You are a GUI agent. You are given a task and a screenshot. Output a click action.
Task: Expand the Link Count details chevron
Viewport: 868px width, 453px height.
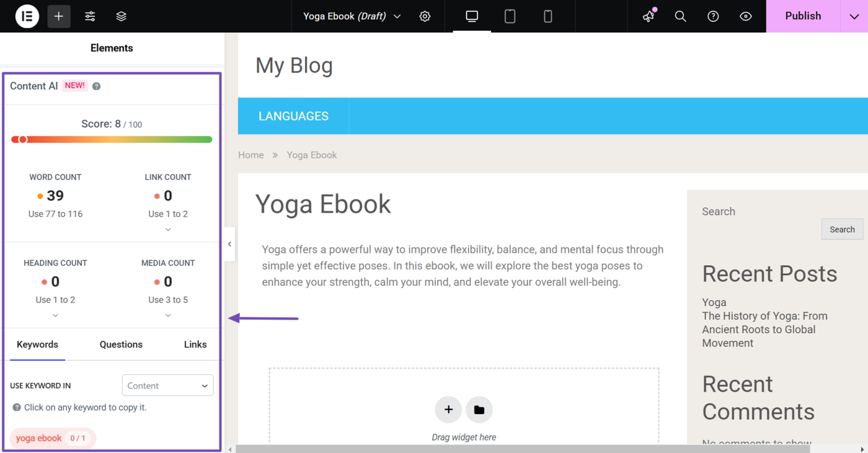click(x=168, y=230)
